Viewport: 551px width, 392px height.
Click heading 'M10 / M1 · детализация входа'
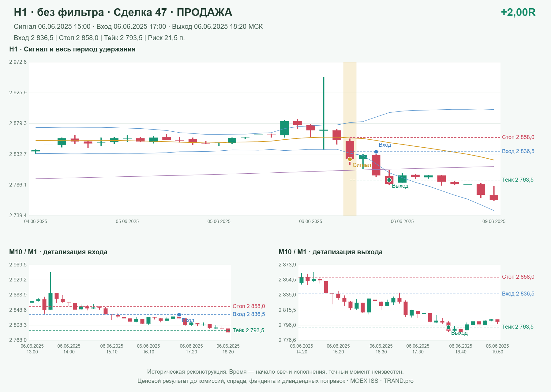58,252
